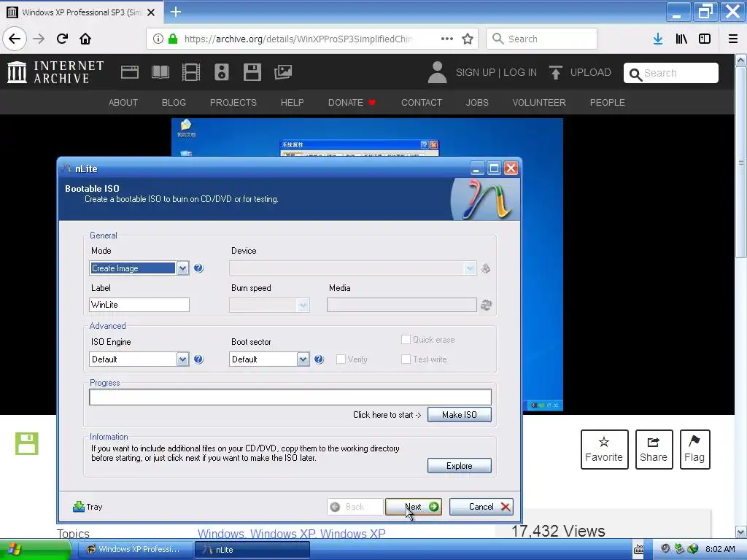The image size is (747, 560).
Task: Click LOG IN link
Action: click(x=519, y=72)
